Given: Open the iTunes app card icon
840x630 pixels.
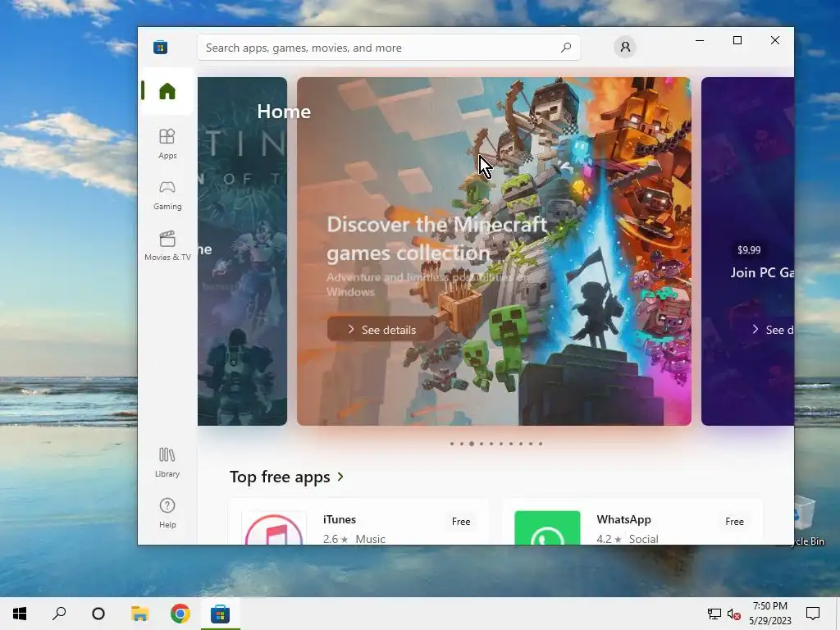Looking at the screenshot, I should click(274, 528).
